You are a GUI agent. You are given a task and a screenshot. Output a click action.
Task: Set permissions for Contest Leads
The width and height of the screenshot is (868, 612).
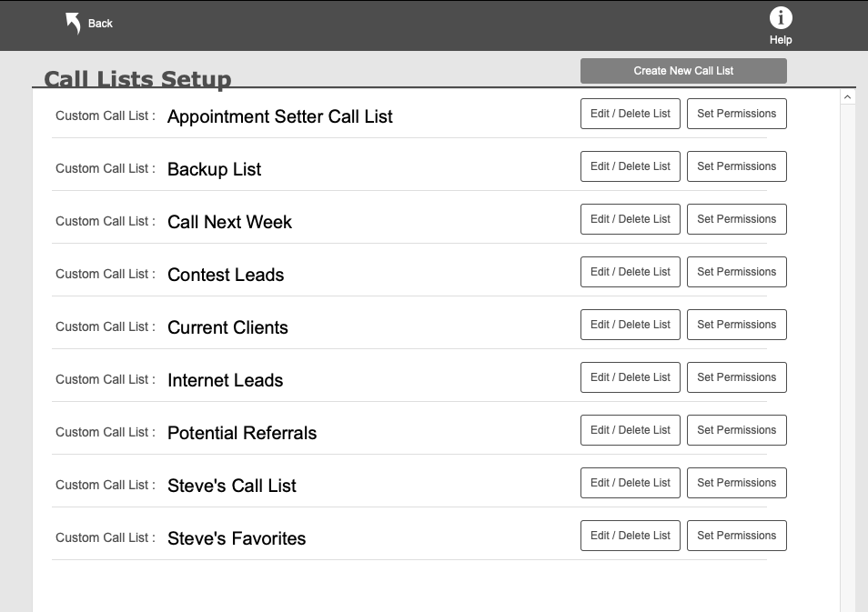tap(736, 272)
